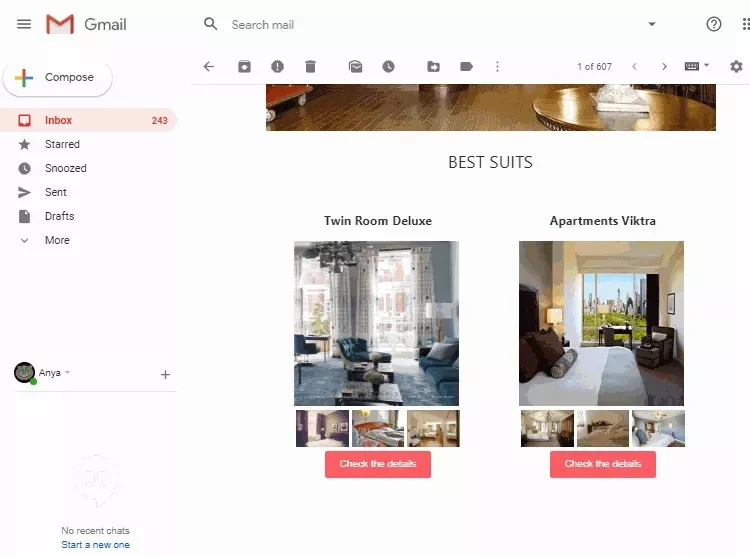750x555 pixels.
Task: Click the hotel lobby banner image
Action: click(491, 107)
